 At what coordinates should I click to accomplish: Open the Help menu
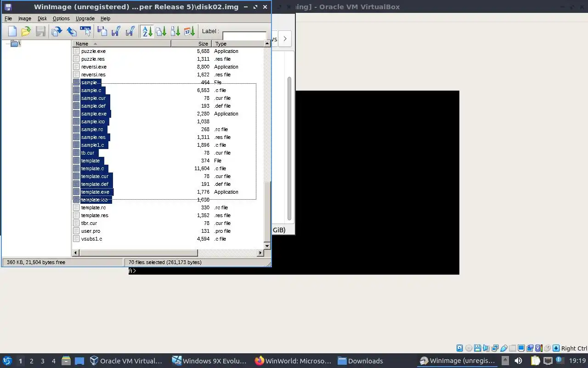(105, 18)
